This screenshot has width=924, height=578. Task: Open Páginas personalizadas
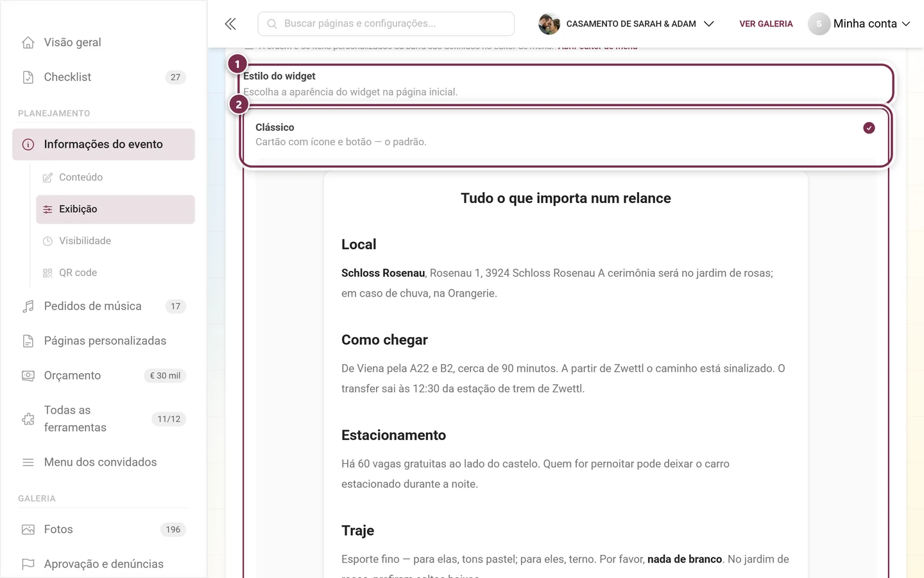tap(103, 341)
